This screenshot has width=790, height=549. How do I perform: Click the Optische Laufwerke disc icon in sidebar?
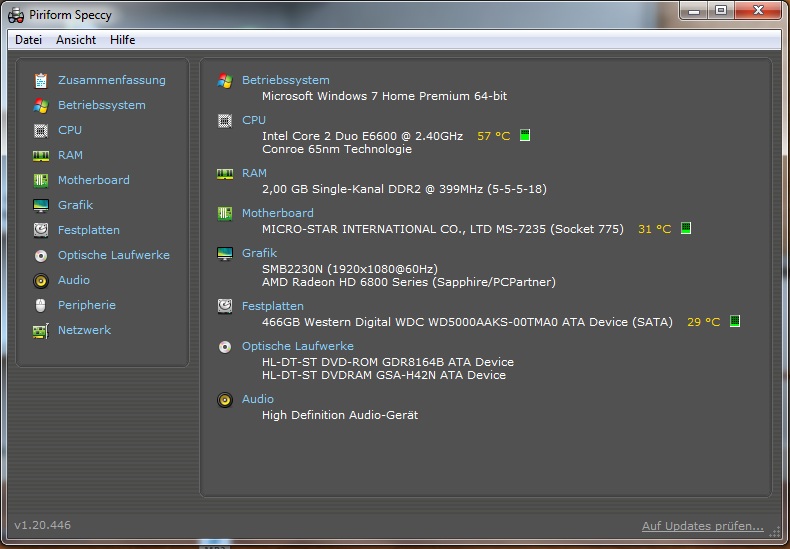[41, 255]
